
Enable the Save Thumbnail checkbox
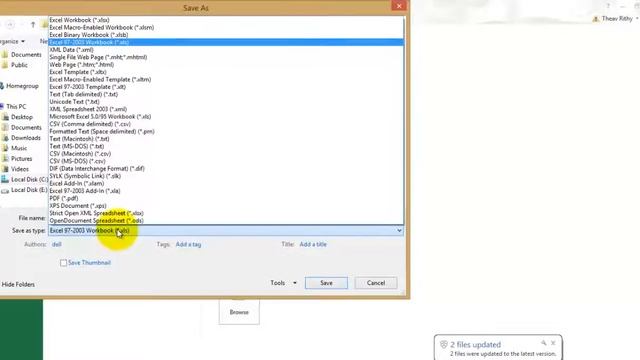point(63,263)
